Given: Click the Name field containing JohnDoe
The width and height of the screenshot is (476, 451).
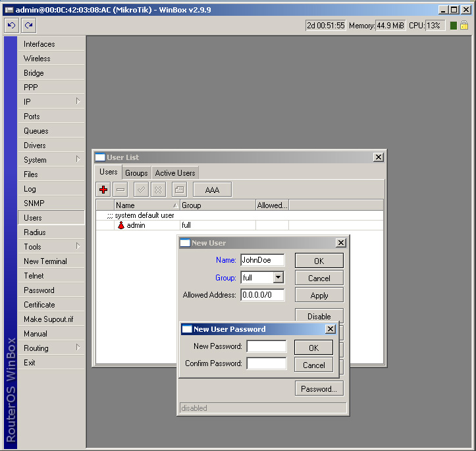Looking at the screenshot, I should pos(263,260).
